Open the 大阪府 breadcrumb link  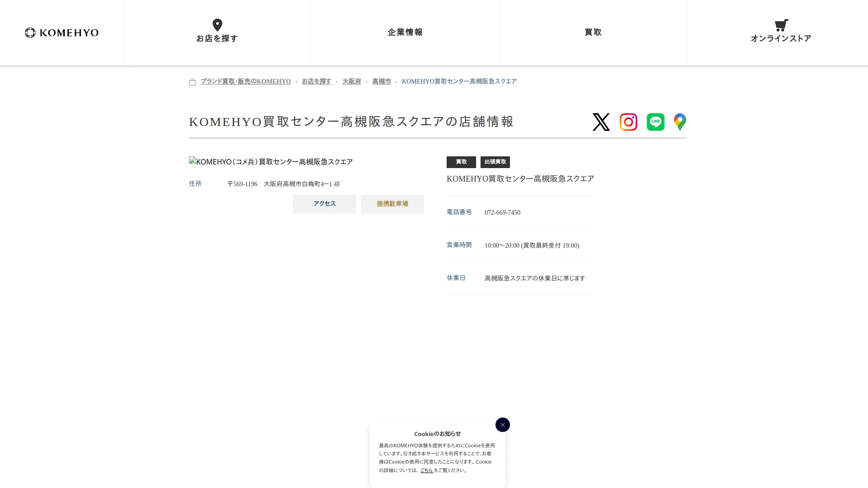(352, 82)
